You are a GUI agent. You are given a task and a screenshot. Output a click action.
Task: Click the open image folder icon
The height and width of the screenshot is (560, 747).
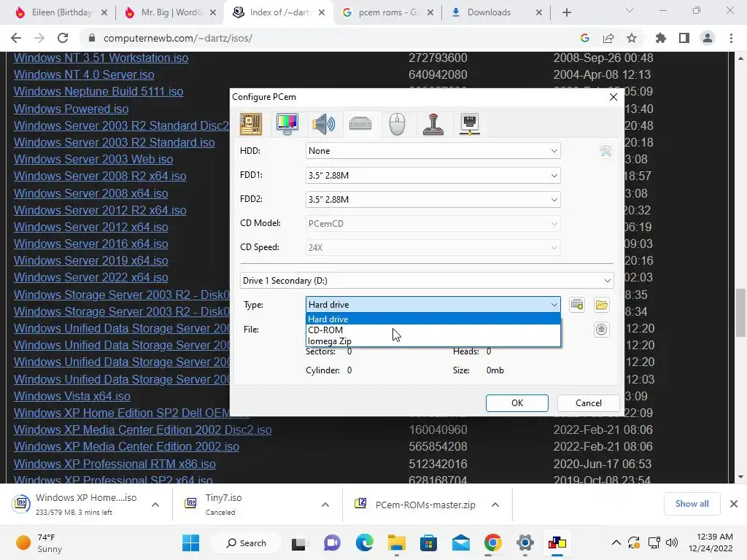[601, 305]
